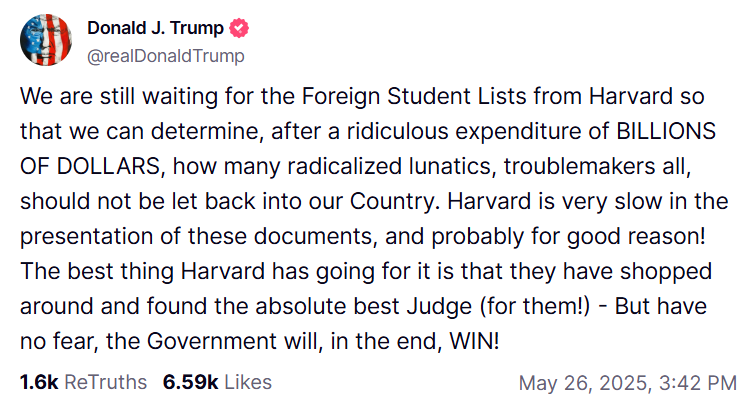
Task: Open the May 26, 2025 timestamp
Action: pos(585,383)
